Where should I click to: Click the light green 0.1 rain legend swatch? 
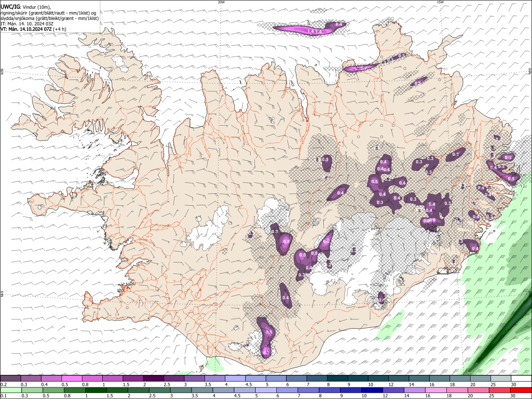(11, 390)
